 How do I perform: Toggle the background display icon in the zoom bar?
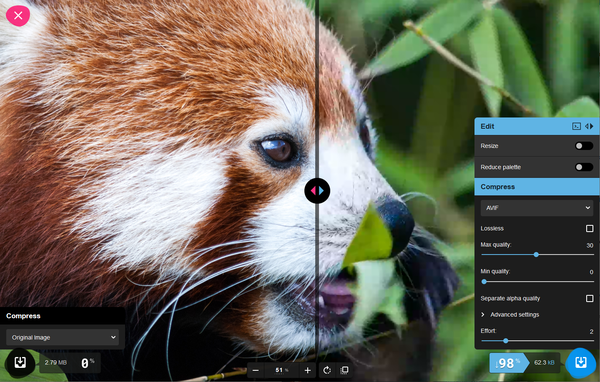(344, 370)
